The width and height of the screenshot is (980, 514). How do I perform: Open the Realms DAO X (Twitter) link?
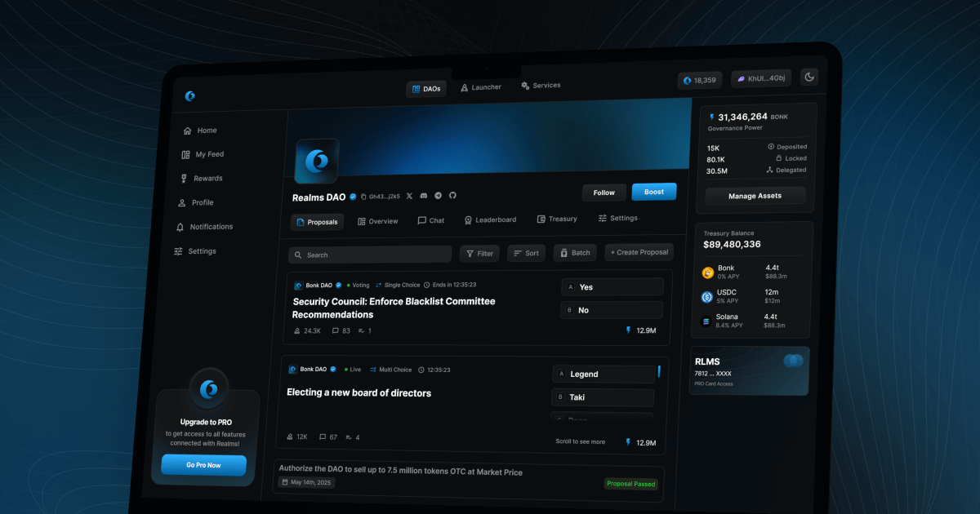click(x=409, y=196)
